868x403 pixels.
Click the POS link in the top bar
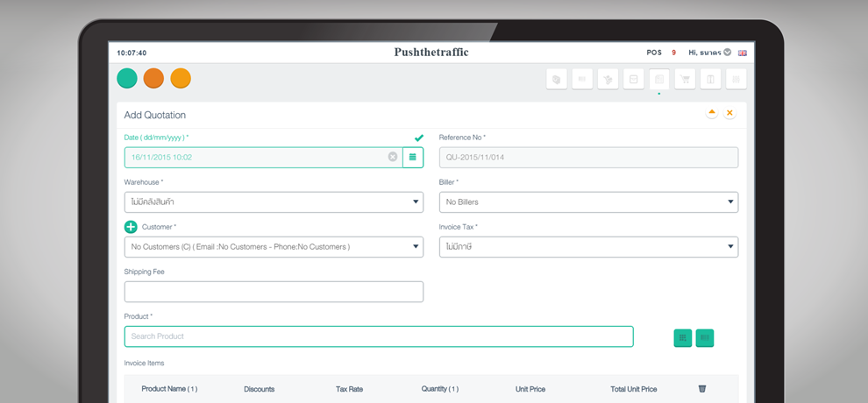coord(654,53)
